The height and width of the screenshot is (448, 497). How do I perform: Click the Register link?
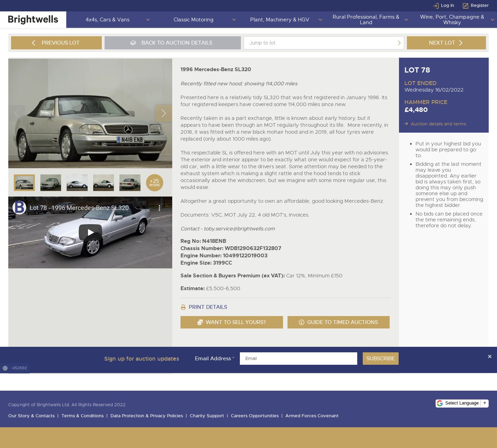[x=480, y=6]
